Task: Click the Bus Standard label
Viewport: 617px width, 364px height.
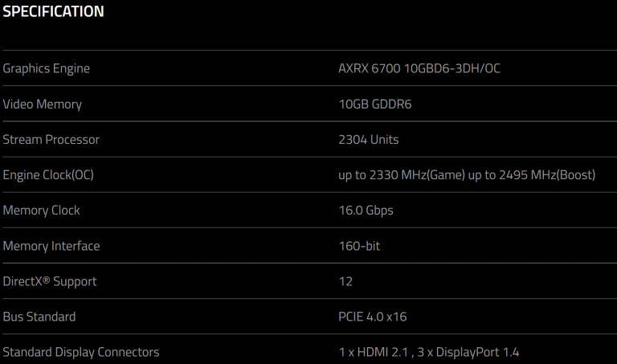Action: click(39, 317)
